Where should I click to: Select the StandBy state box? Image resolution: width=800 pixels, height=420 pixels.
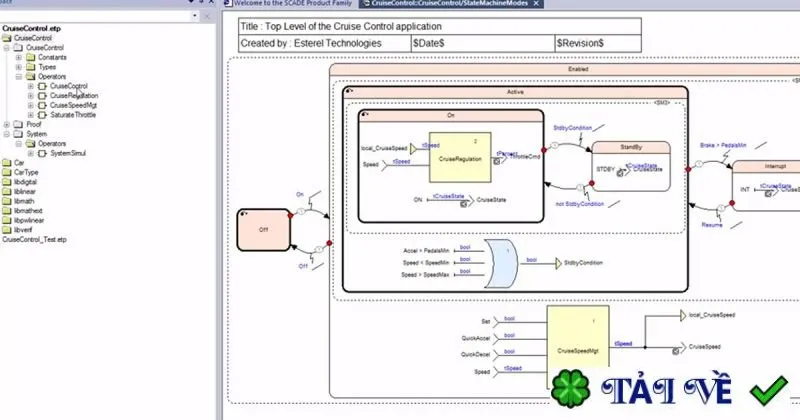pyautogui.click(x=631, y=166)
